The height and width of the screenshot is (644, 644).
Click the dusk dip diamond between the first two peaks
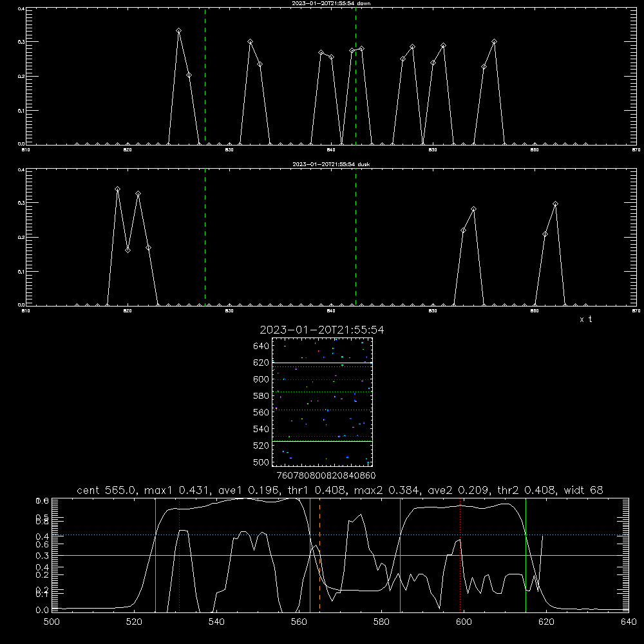(128, 250)
